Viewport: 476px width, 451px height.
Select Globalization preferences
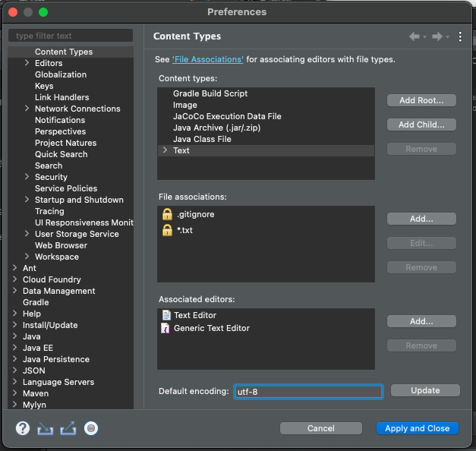61,74
